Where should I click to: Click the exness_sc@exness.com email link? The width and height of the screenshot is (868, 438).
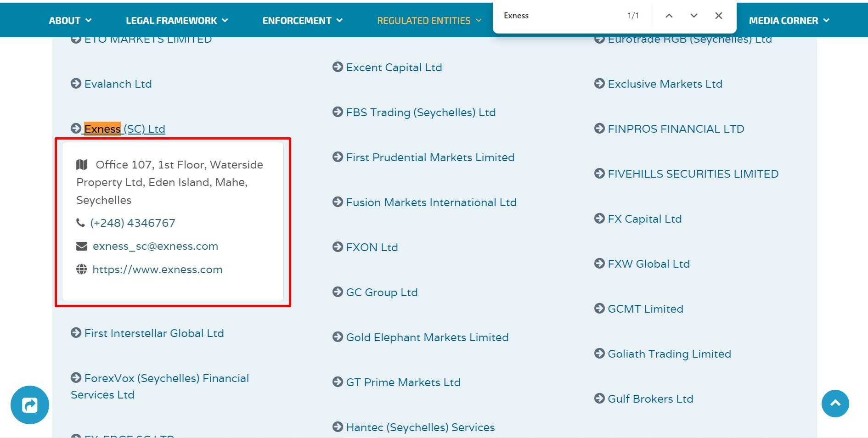pos(155,247)
